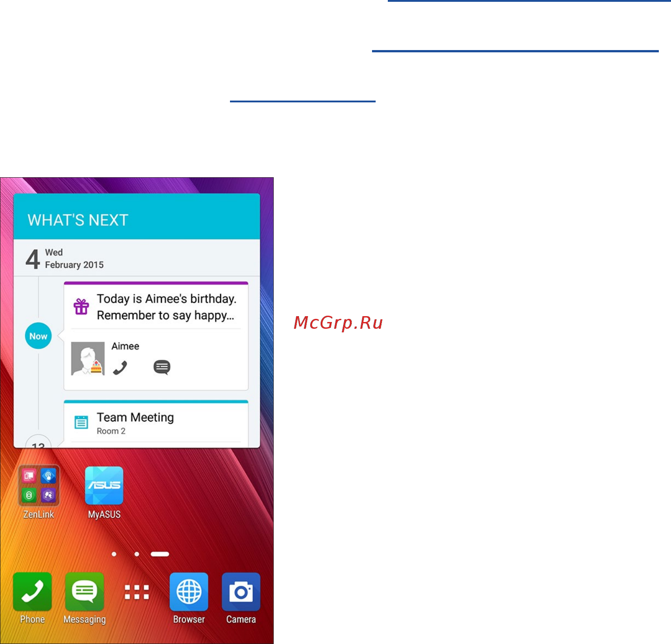
Task: Tap the Now timeline marker
Action: pyautogui.click(x=38, y=336)
